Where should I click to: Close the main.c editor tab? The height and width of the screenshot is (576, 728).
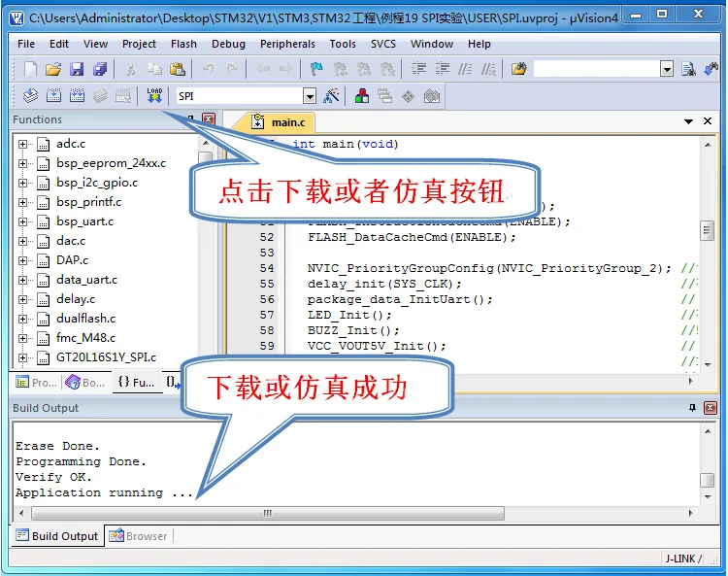[x=708, y=121]
